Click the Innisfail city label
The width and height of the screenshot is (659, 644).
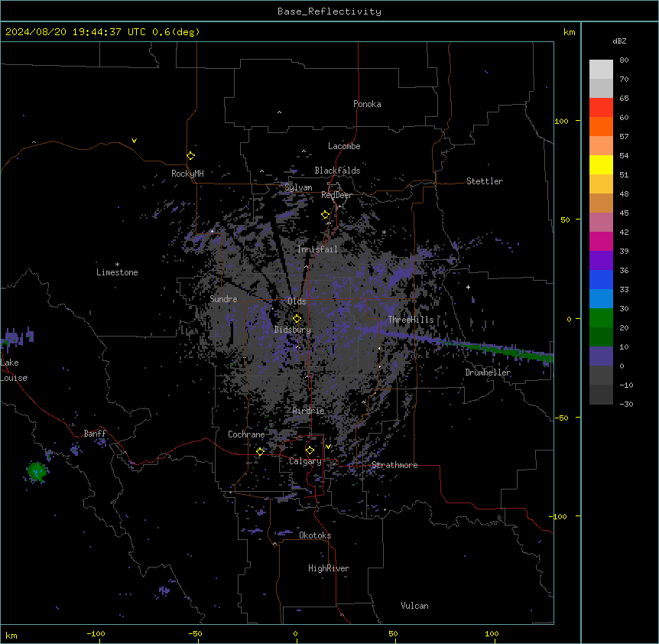tap(317, 249)
